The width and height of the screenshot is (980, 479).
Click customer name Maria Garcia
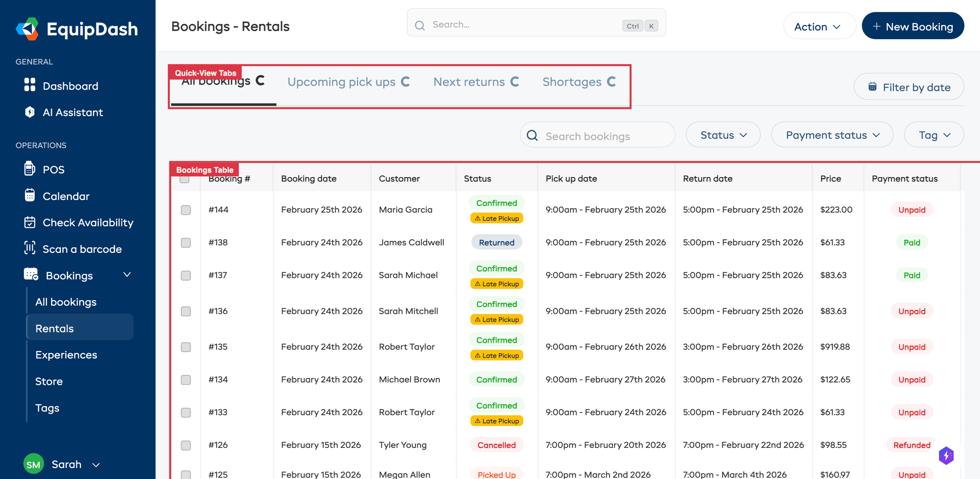(x=406, y=210)
